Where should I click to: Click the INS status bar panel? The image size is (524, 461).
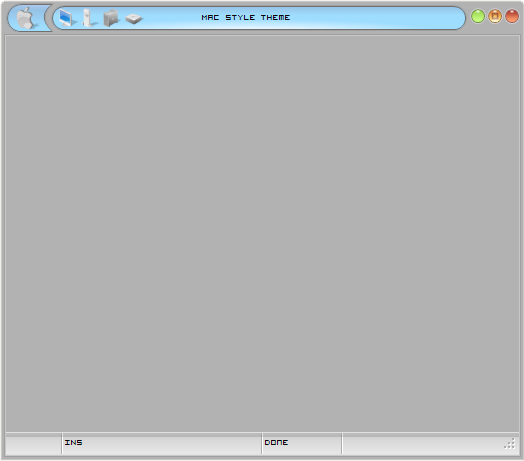162,444
